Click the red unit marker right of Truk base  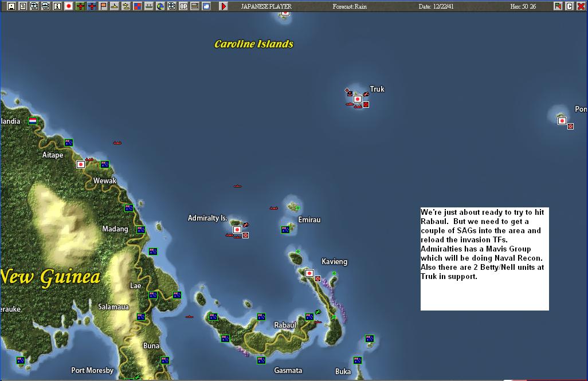(366, 105)
